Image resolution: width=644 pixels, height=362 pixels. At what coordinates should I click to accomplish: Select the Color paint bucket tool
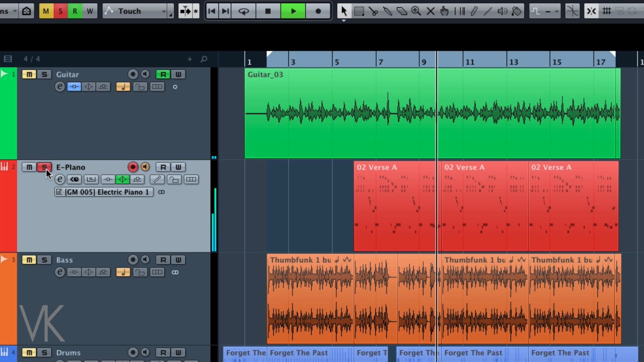click(x=517, y=11)
